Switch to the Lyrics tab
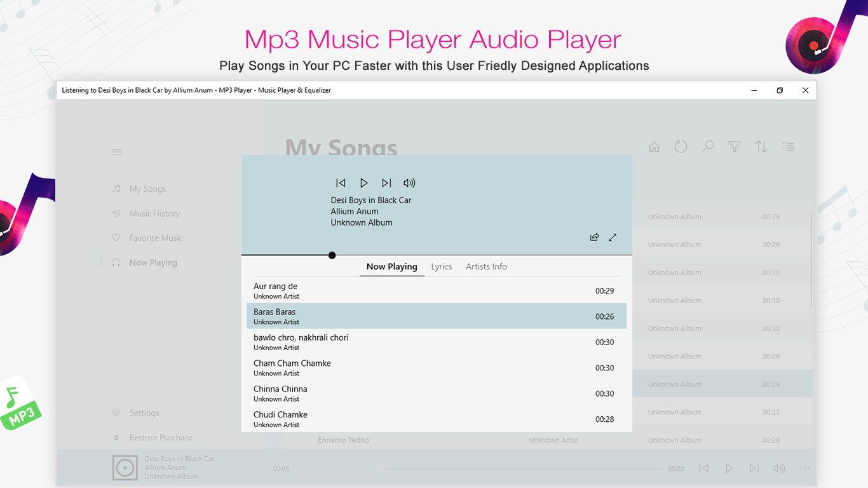The image size is (868, 488). 442,267
